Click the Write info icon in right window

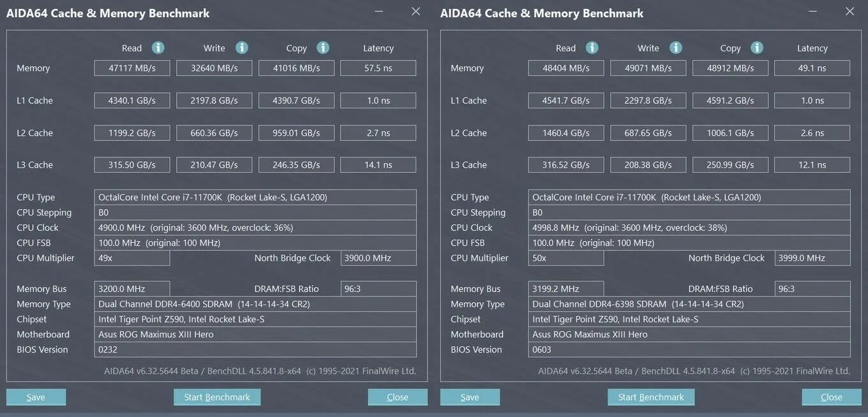point(675,48)
